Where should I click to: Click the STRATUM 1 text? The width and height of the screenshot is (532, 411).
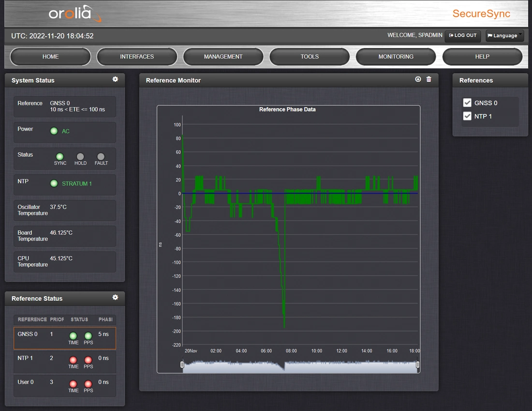point(77,183)
